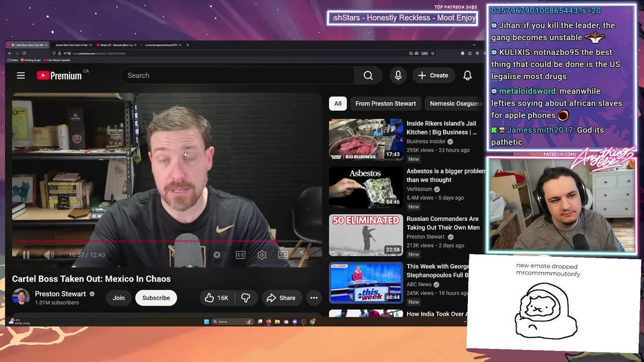This screenshot has width=644, height=362.
Task: Open Asbestos Veritasium video thumbnail
Action: point(366,188)
